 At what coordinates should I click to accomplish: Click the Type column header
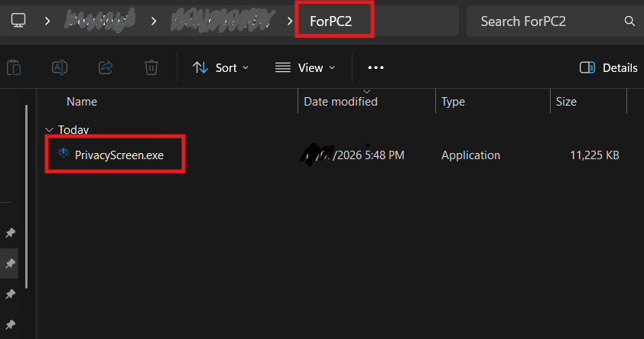[453, 102]
